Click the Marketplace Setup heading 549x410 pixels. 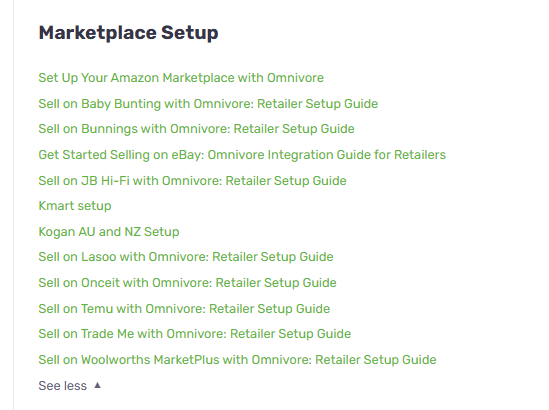128,33
